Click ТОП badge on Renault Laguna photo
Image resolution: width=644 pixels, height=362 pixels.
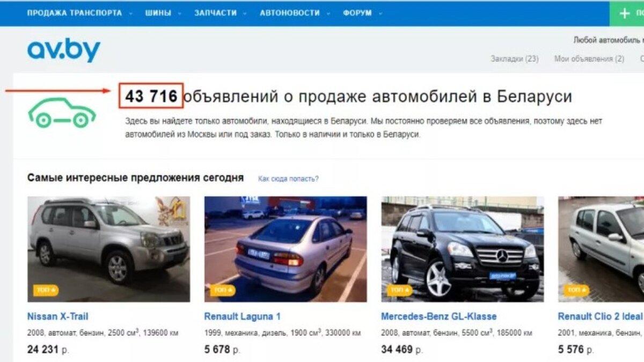point(222,290)
